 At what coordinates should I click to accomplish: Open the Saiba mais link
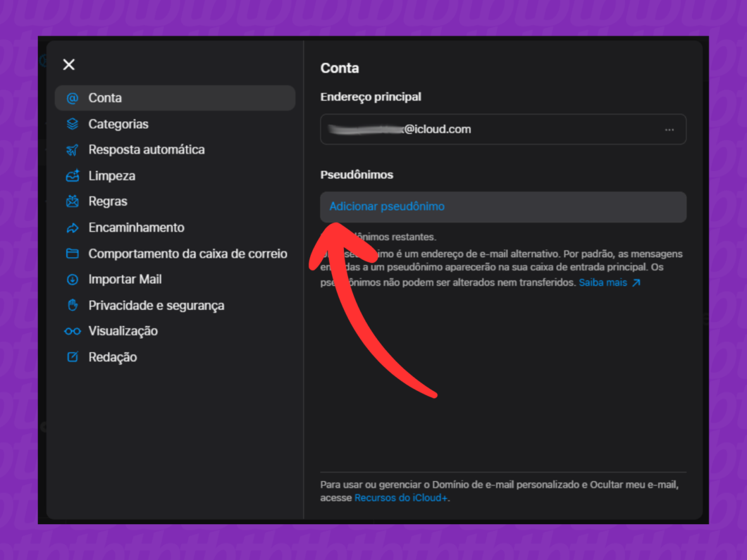coord(603,283)
